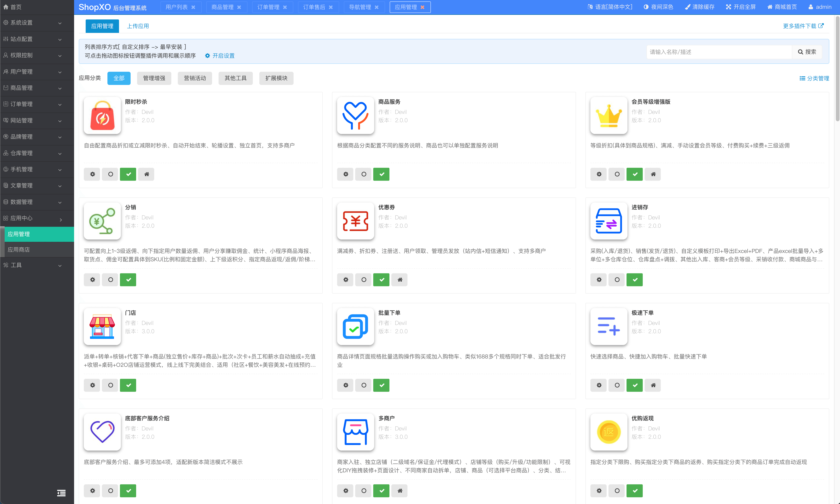Click the 进销存 plugin logo
The width and height of the screenshot is (840, 504).
tap(609, 221)
